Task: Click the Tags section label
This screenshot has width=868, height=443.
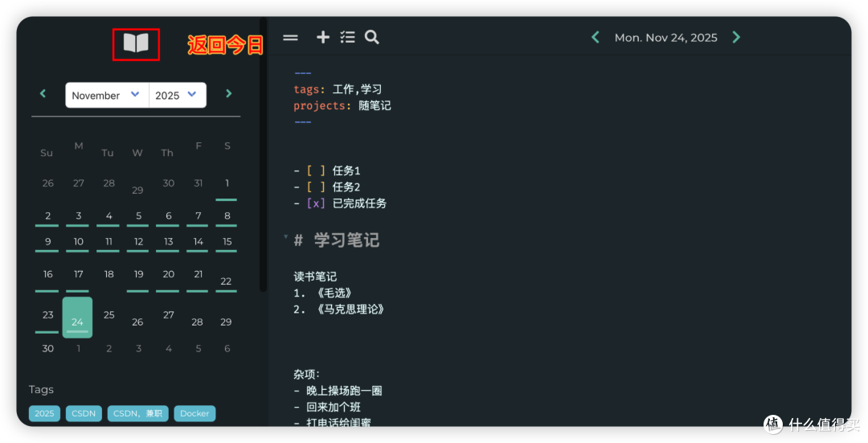Action: [41, 390]
